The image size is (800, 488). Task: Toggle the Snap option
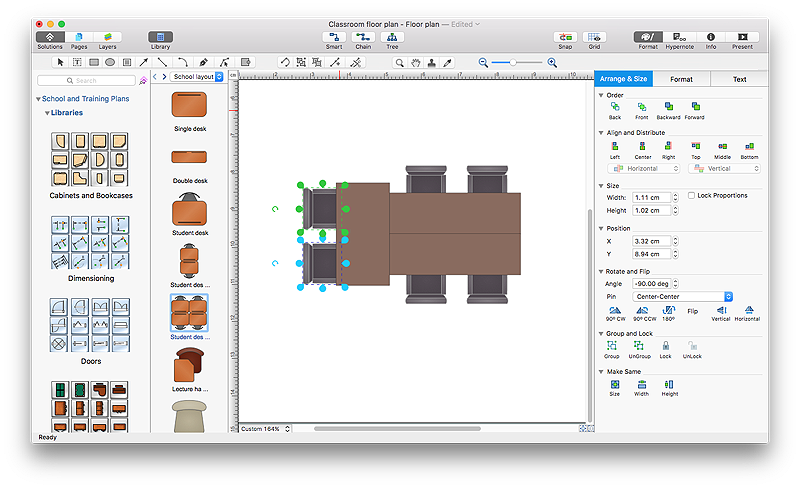pos(566,37)
